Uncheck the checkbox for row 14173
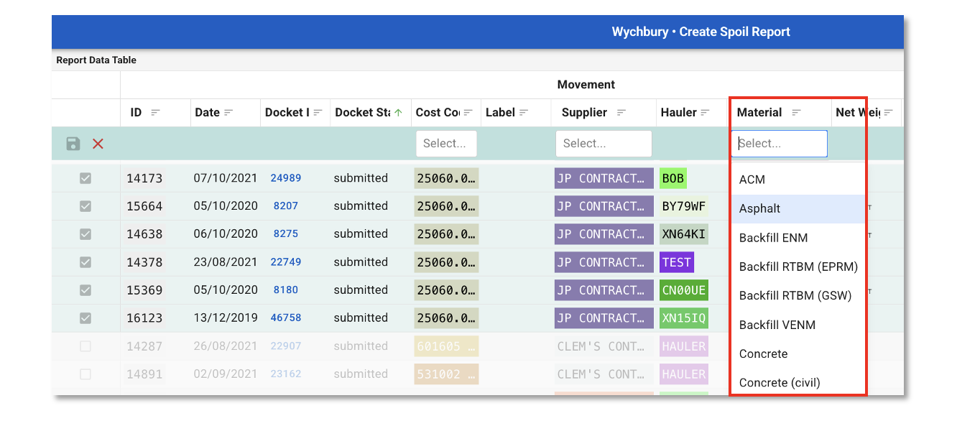This screenshot has width=980, height=421. [85, 178]
